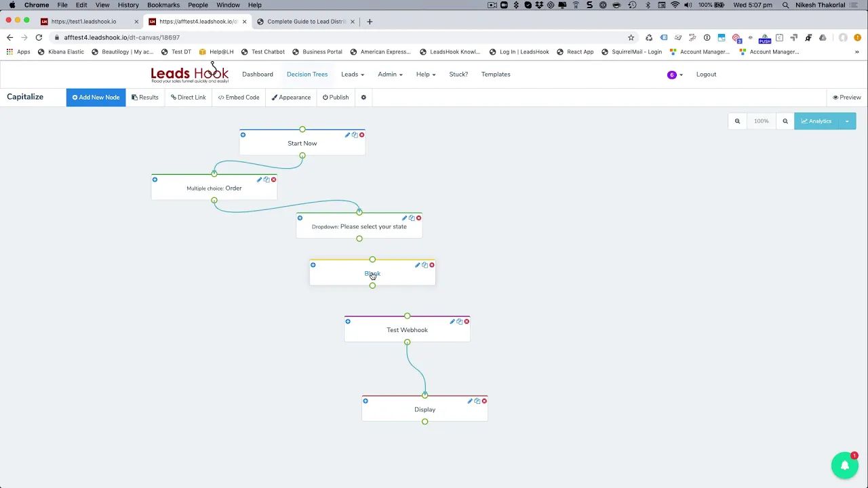This screenshot has height=488, width=868.
Task: Edit the Multiple choice: Order node
Action: coord(259,180)
